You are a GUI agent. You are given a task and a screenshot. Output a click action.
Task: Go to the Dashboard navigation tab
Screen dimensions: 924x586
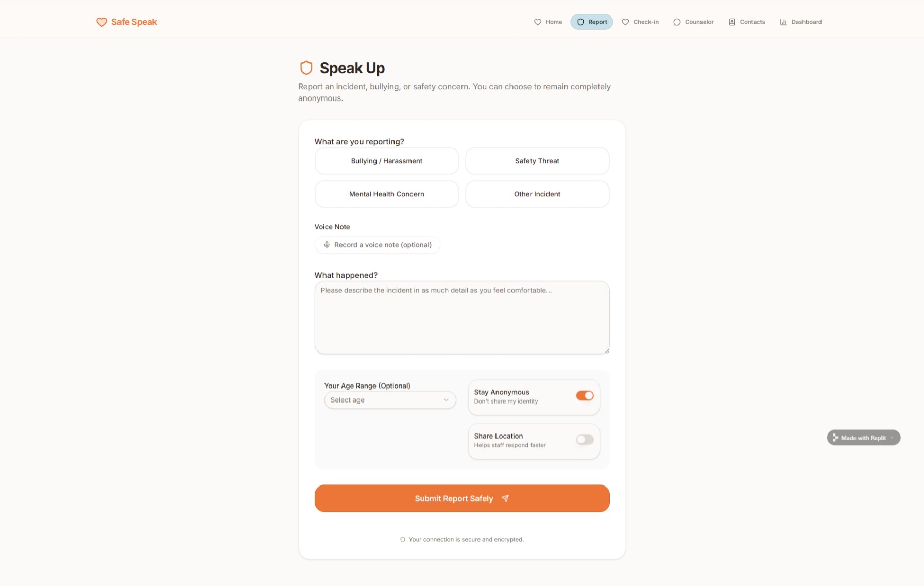click(x=800, y=22)
